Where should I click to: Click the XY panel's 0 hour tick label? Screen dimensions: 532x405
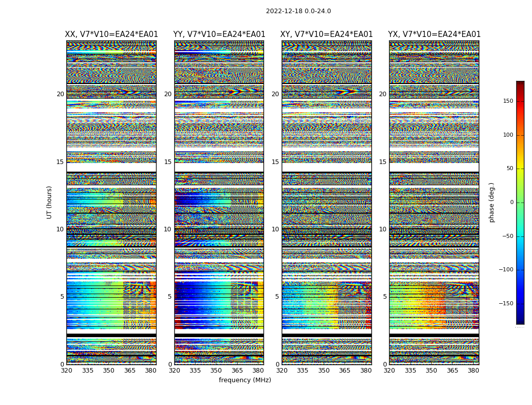[x=278, y=364]
